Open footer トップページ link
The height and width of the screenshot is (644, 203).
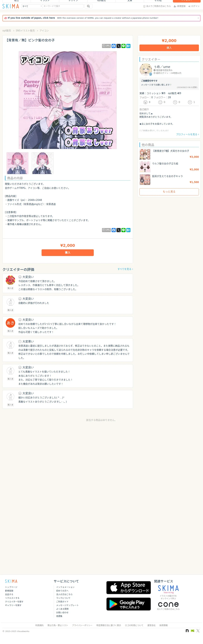(x=11, y=587)
